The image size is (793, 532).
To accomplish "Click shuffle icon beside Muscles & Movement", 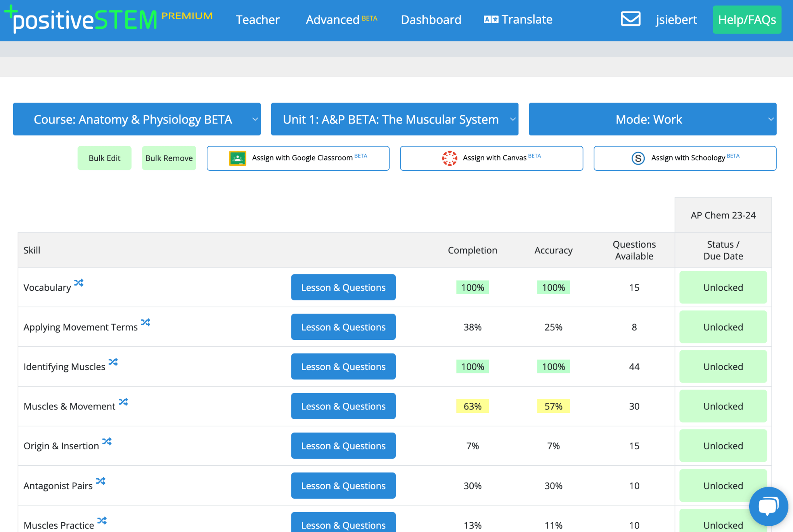I will 123,402.
